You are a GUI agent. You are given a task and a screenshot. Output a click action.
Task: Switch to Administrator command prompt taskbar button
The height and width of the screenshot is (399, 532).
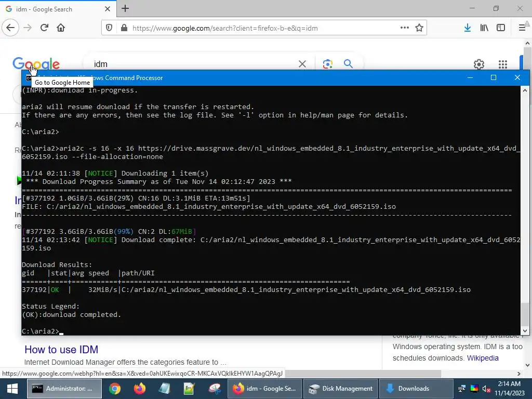tap(64, 389)
